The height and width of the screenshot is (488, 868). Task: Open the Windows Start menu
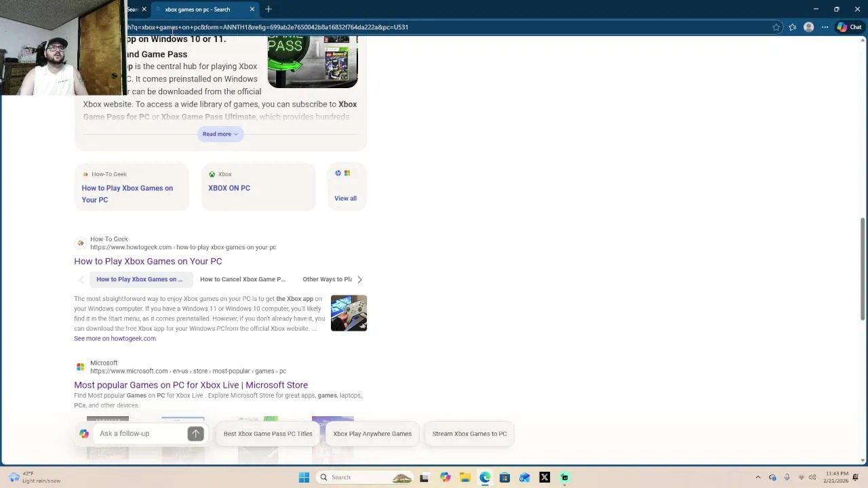[x=304, y=477]
